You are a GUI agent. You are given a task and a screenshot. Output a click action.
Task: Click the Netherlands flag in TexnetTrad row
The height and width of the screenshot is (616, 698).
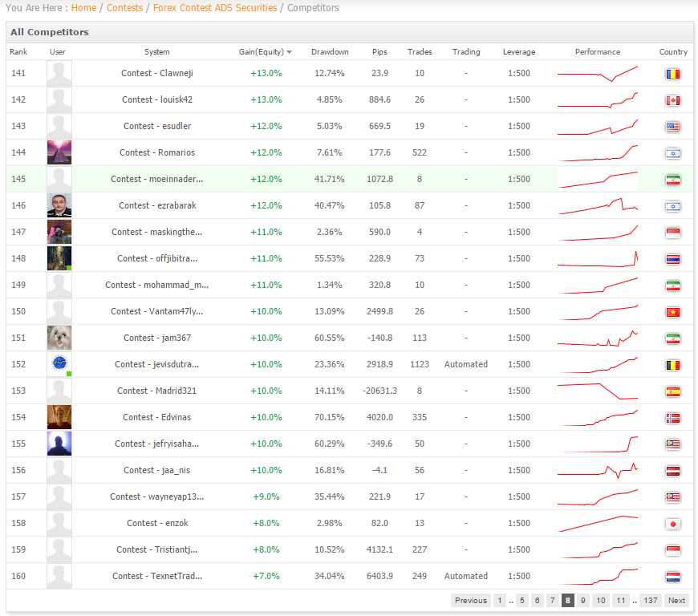point(672,577)
